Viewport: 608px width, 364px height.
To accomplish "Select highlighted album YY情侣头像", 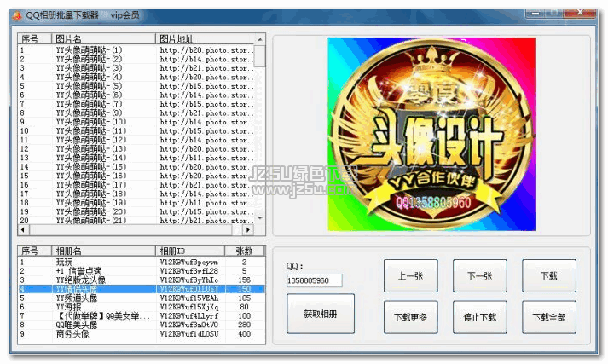I will [142, 289].
